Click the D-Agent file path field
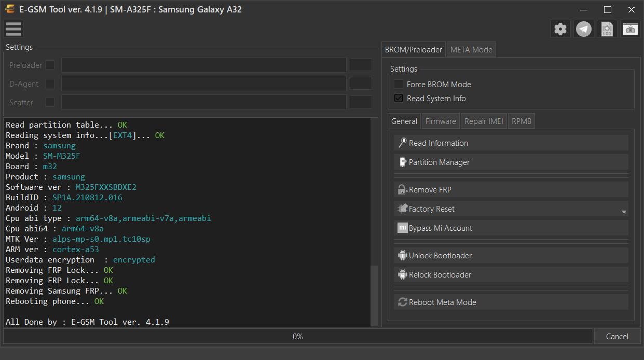The width and height of the screenshot is (644, 360). click(x=204, y=84)
